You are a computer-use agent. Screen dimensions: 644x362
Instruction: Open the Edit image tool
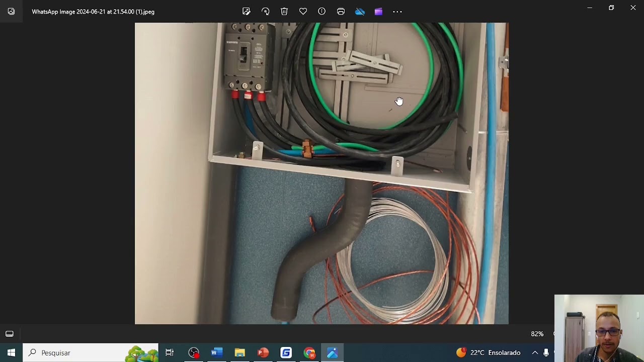click(x=247, y=12)
